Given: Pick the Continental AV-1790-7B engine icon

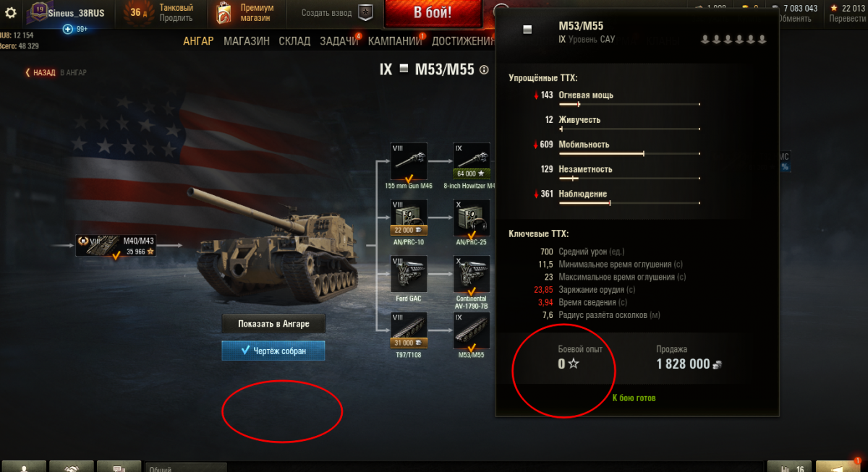Looking at the screenshot, I should tap(472, 275).
